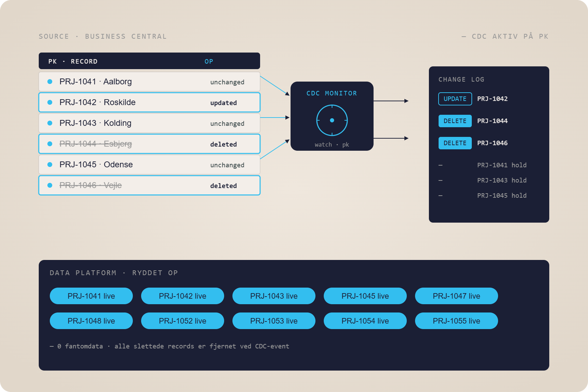The image size is (588, 392).
Task: Click the PRJ-1052 live pill
Action: pos(183,321)
